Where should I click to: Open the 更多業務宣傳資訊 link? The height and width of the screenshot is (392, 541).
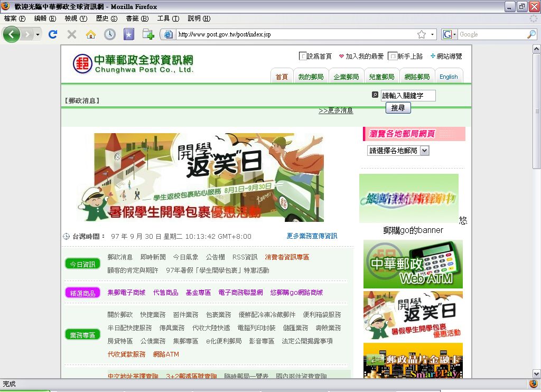click(x=312, y=236)
